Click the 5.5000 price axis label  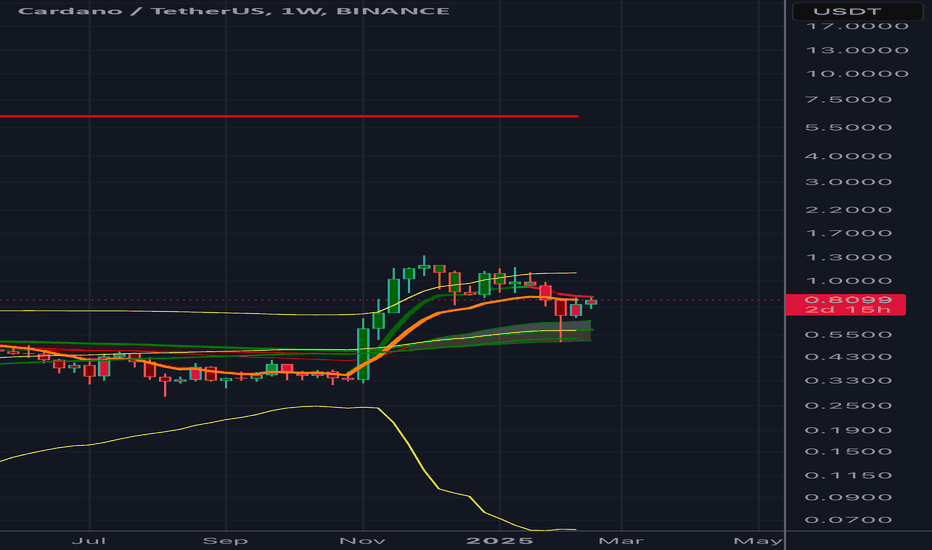tap(849, 127)
